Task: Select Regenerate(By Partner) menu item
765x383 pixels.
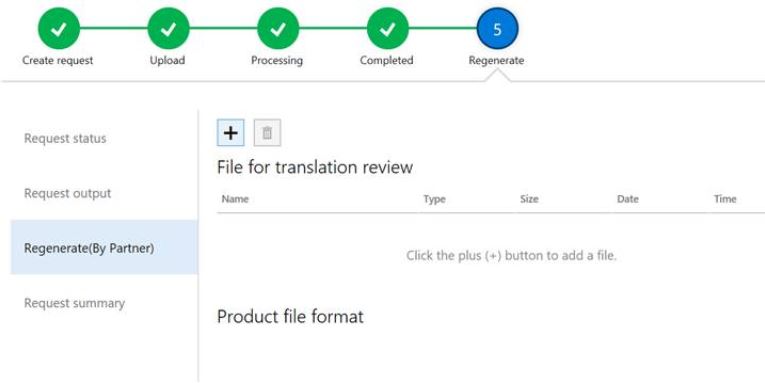Action: point(104,247)
